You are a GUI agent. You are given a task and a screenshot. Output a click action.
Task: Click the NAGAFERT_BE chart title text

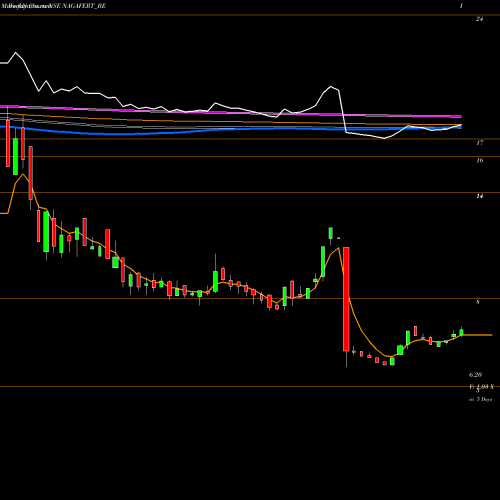[x=84, y=6]
